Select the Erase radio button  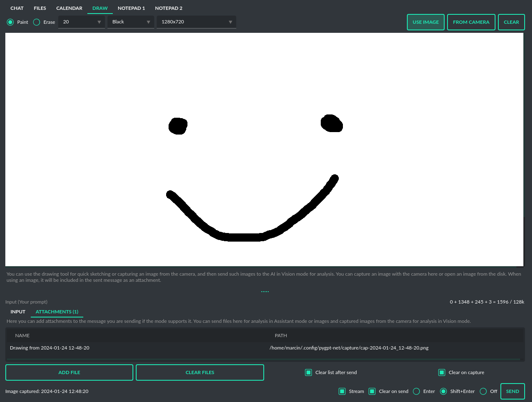(37, 22)
